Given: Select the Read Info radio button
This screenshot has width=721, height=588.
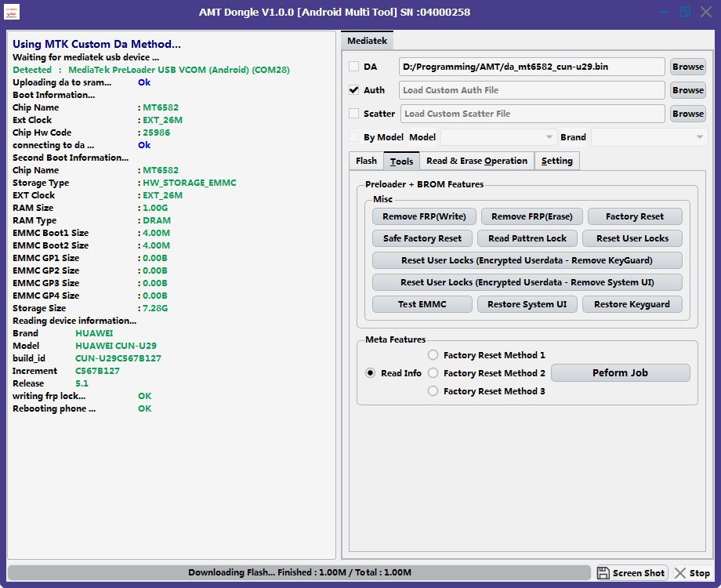Looking at the screenshot, I should pyautogui.click(x=370, y=373).
